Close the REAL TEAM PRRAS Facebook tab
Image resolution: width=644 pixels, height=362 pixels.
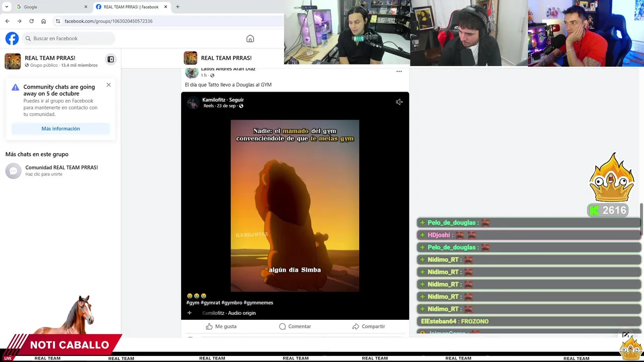click(x=166, y=7)
